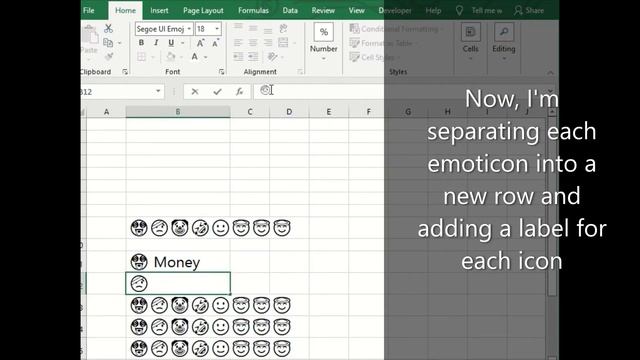Viewport: 640px width, 360px height.
Task: Toggle Bold formatting
Action: click(141, 43)
